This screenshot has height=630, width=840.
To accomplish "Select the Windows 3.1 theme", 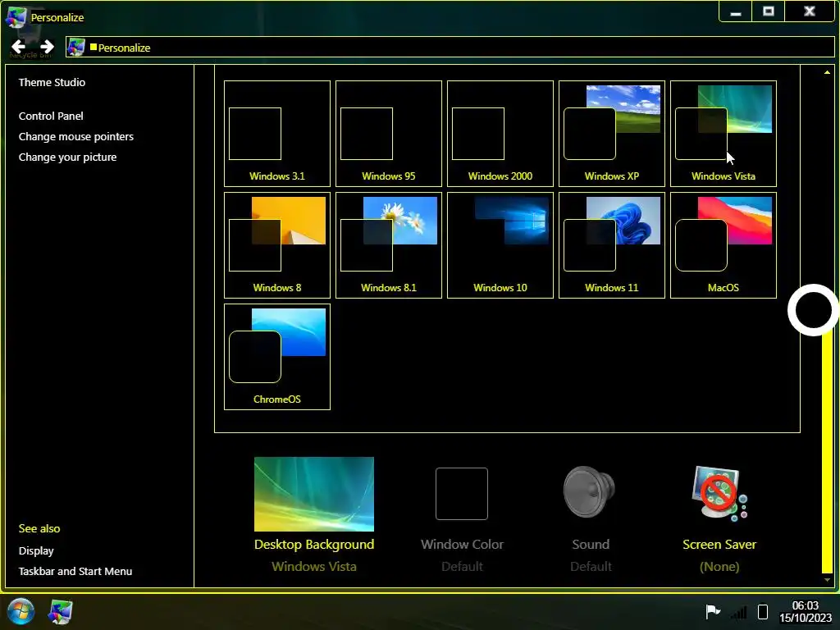I will (277, 134).
